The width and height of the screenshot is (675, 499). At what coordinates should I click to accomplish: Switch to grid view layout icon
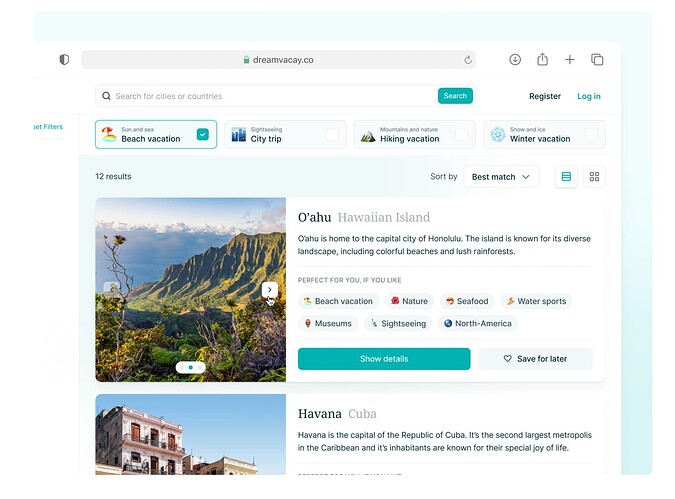594,177
